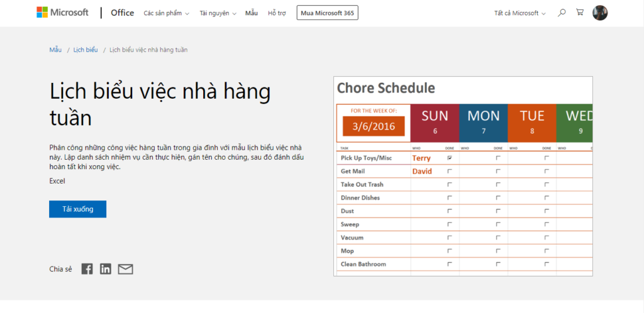Click the Mua Microsoft 365 button
Image resolution: width=644 pixels, height=313 pixels.
327,13
